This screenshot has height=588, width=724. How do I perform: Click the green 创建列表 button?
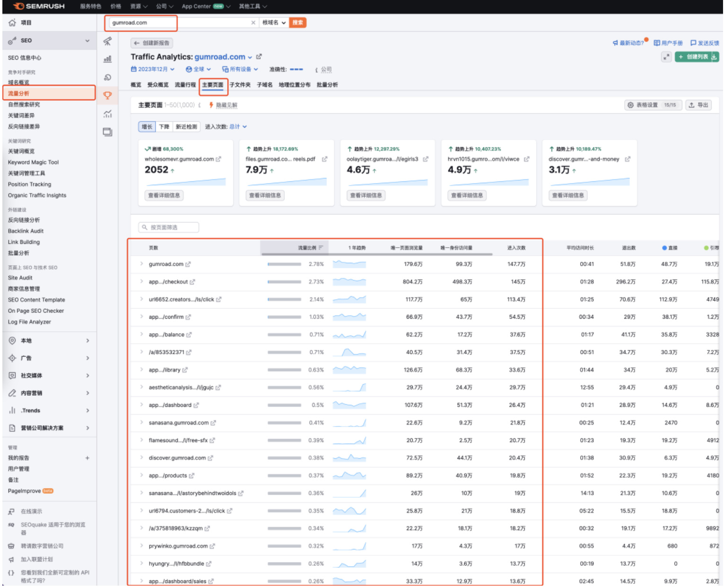pyautogui.click(x=694, y=57)
